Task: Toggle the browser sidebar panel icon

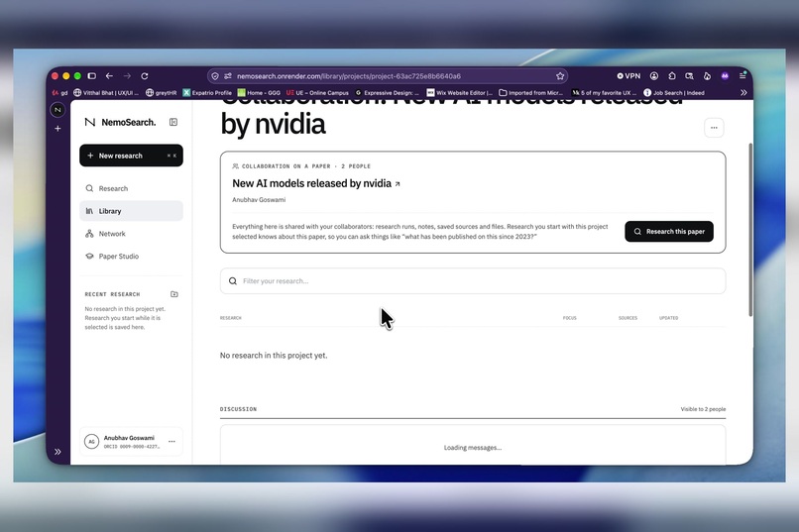Action: pos(92,76)
